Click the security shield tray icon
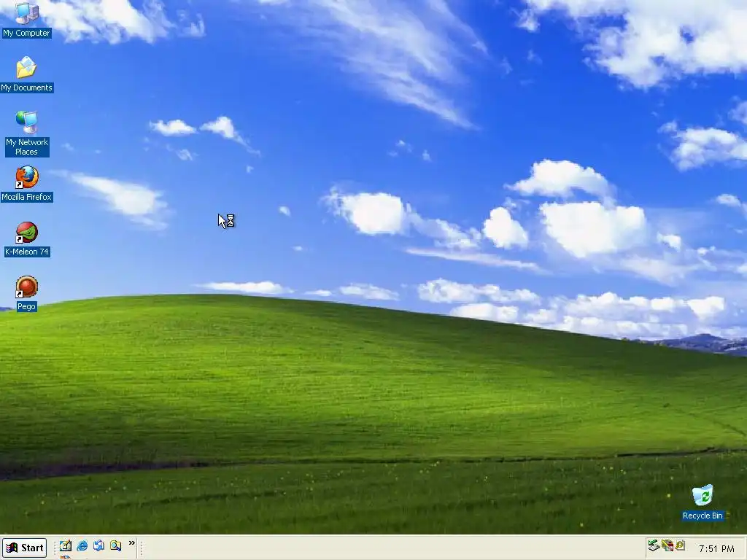 pos(667,545)
